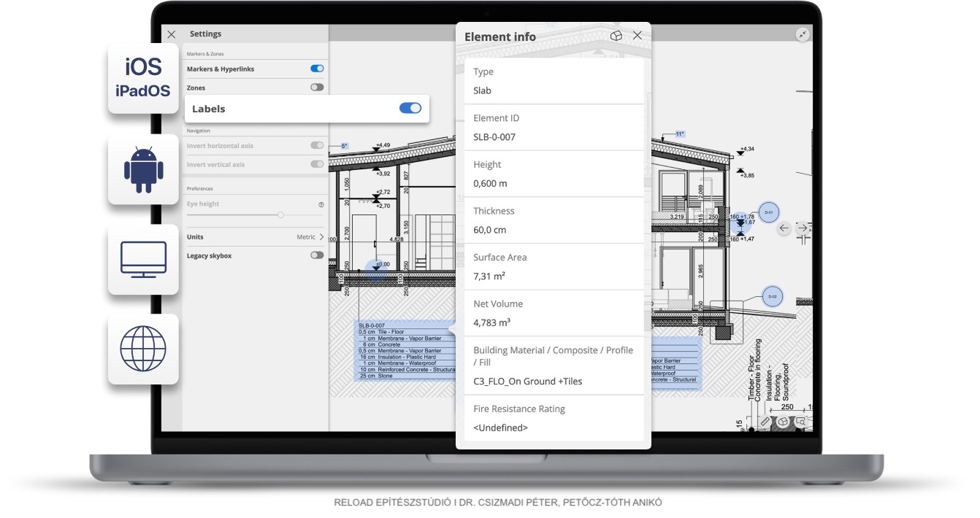980x518 pixels.
Task: Select the iOS iPadOS platform tile
Action: [143, 79]
